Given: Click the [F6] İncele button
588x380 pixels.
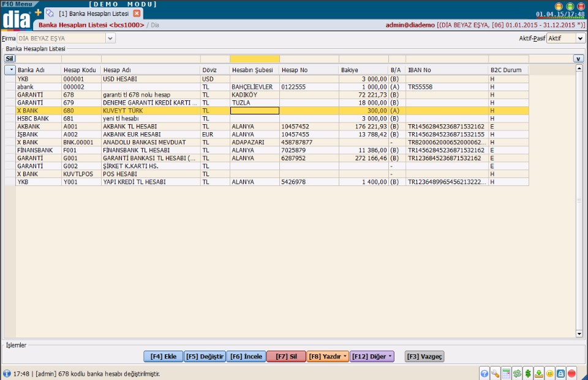Looking at the screenshot, I should pos(246,356).
